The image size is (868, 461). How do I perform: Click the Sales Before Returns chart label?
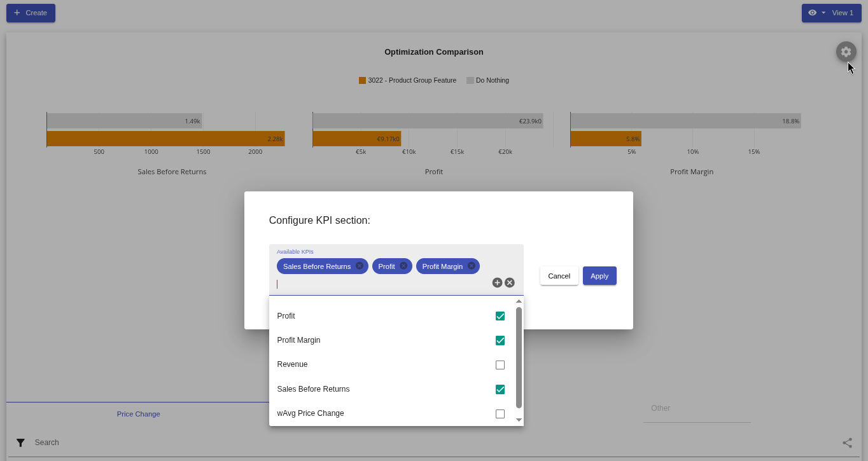(x=172, y=172)
